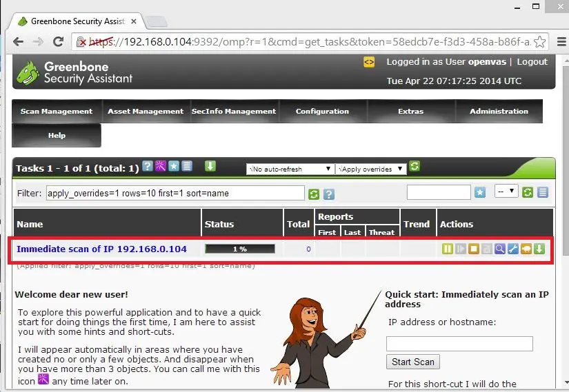Close the Greenbone Security Assistant tab
This screenshot has height=392, width=569.
click(x=134, y=21)
